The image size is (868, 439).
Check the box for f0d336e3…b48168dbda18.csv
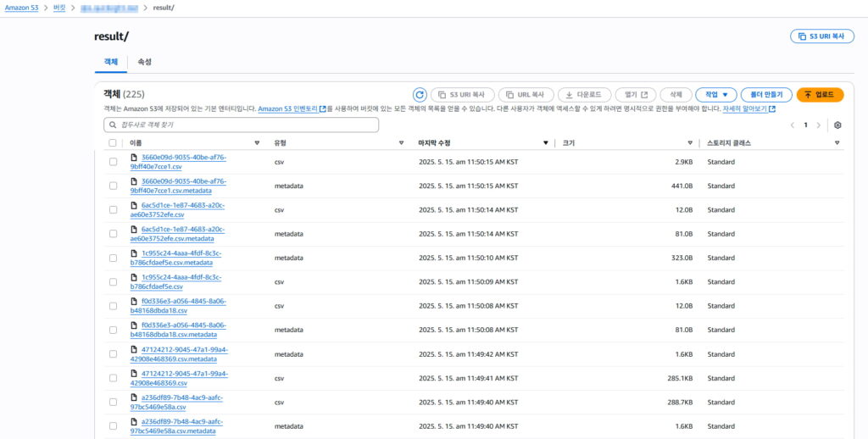click(113, 306)
